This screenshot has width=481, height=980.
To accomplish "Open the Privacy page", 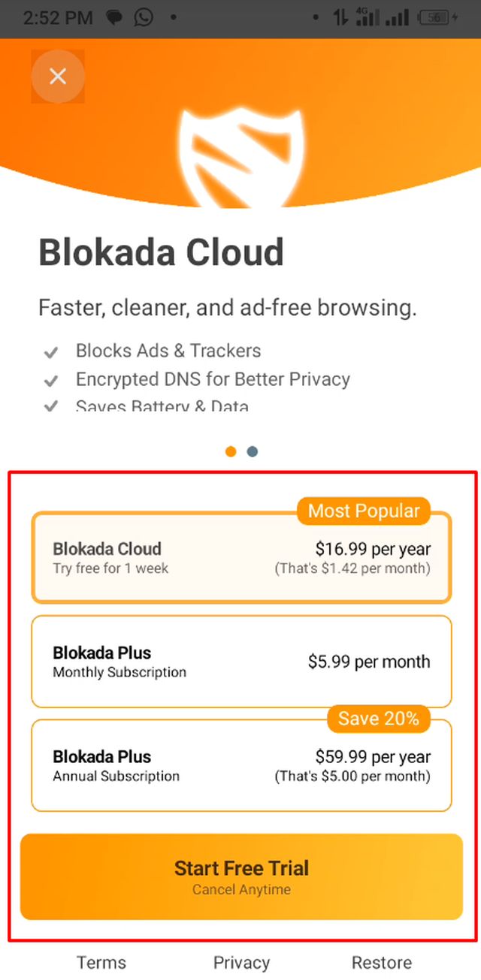I will [241, 962].
